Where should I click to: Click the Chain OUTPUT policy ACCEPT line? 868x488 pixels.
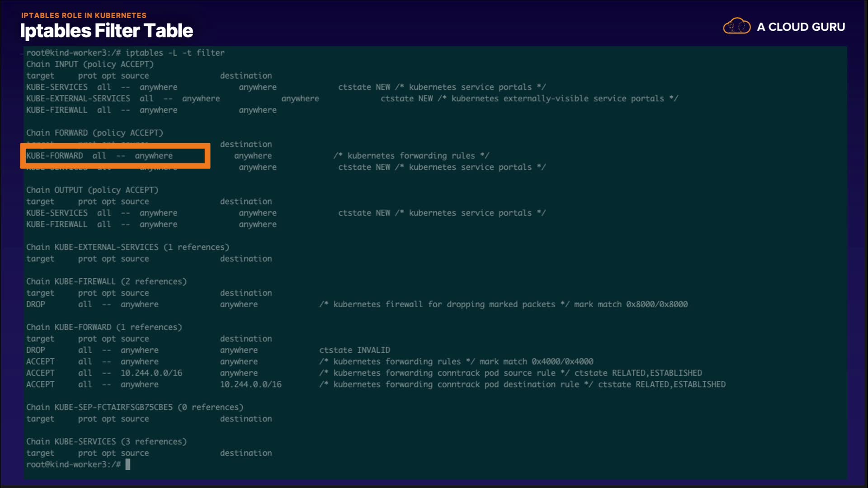[x=92, y=190]
